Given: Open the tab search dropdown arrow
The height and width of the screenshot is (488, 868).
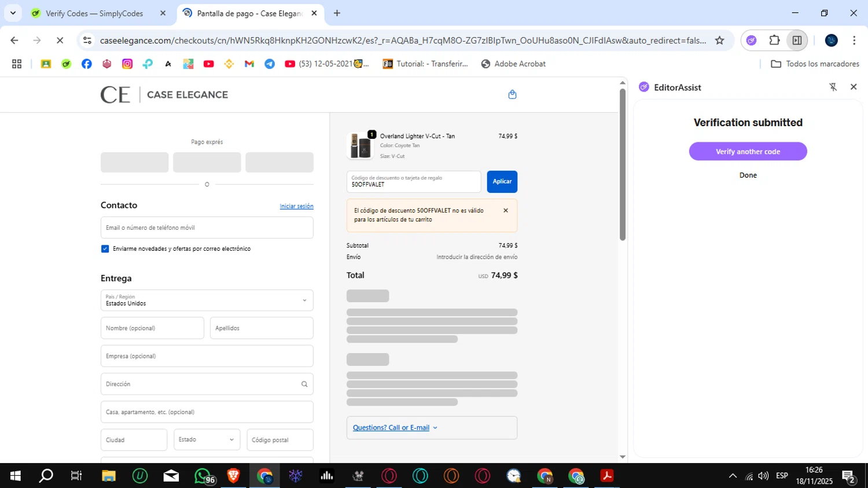Looking at the screenshot, I should tap(13, 13).
